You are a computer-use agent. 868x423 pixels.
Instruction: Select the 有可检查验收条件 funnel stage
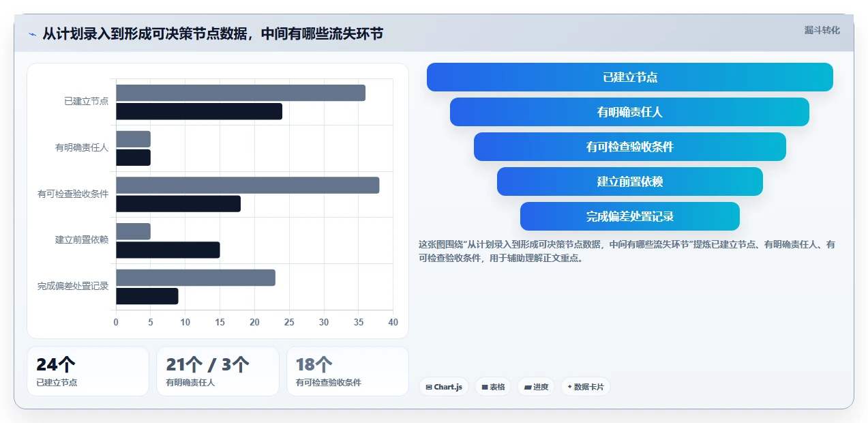(630, 147)
